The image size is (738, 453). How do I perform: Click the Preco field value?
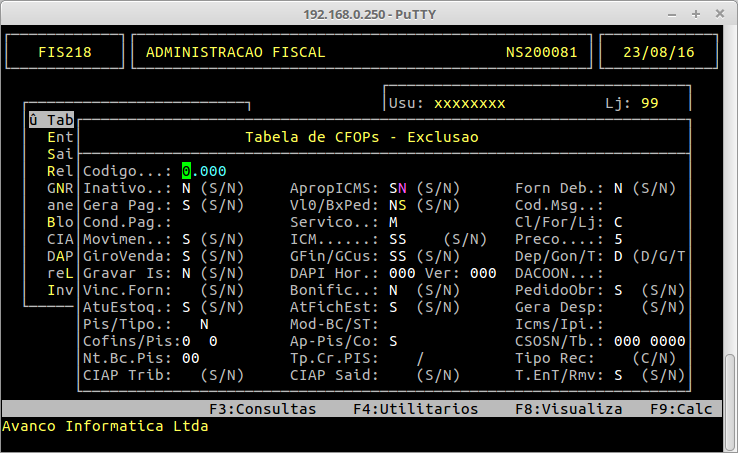(619, 239)
